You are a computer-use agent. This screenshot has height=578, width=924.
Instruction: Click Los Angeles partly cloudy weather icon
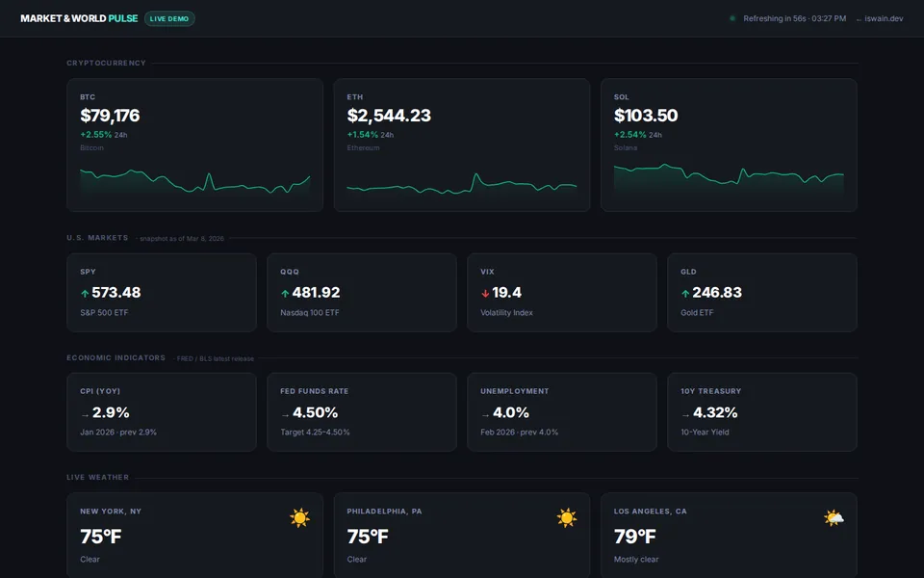tap(834, 518)
